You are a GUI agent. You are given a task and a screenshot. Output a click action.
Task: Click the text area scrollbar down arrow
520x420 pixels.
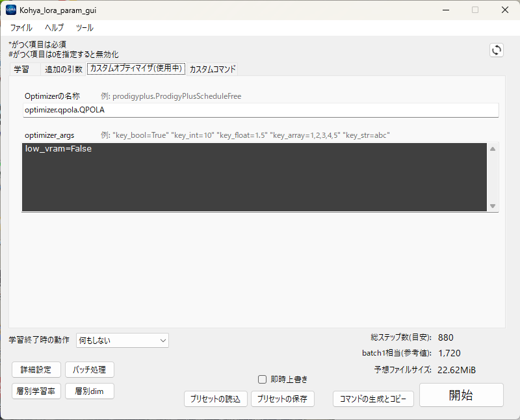[493, 206]
